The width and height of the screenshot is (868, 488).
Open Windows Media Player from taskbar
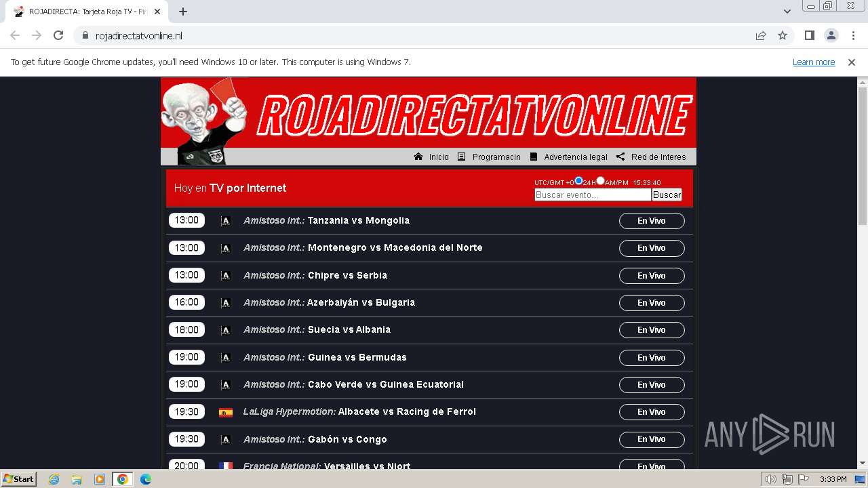100,479
